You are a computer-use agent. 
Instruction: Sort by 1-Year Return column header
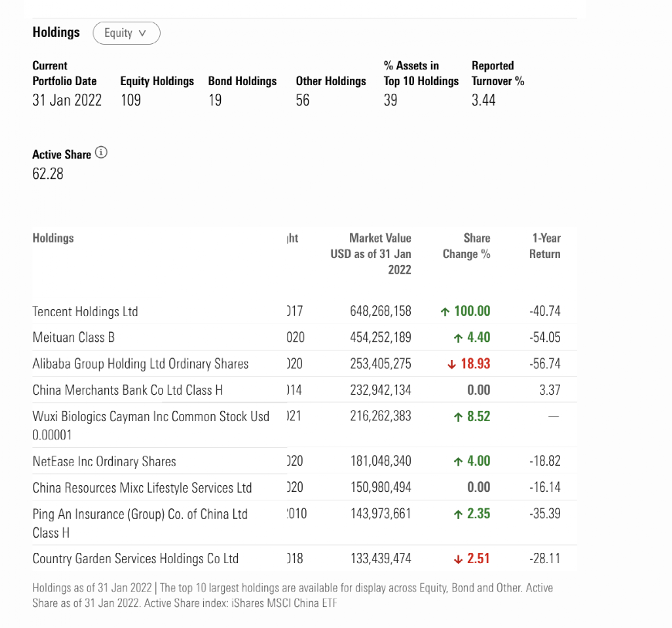(x=545, y=246)
